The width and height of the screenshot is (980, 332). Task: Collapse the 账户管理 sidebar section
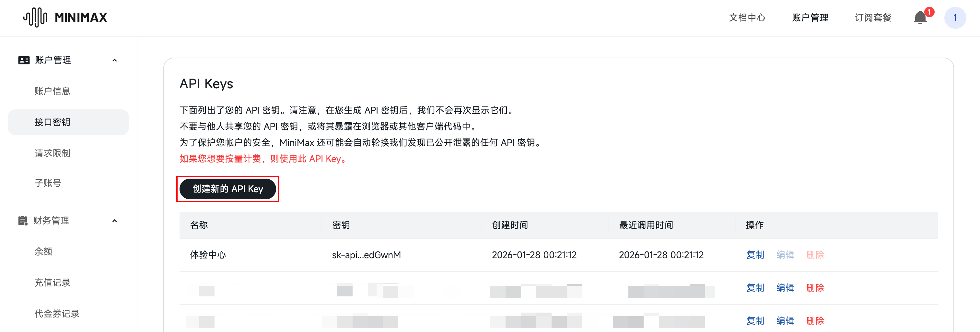point(115,60)
